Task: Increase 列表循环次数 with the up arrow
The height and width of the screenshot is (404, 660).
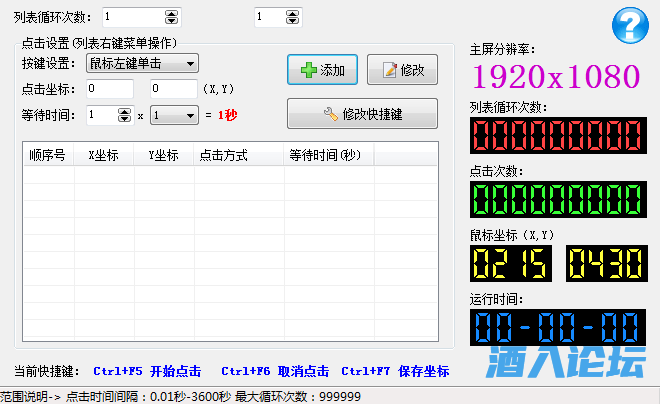Action: click(171, 13)
